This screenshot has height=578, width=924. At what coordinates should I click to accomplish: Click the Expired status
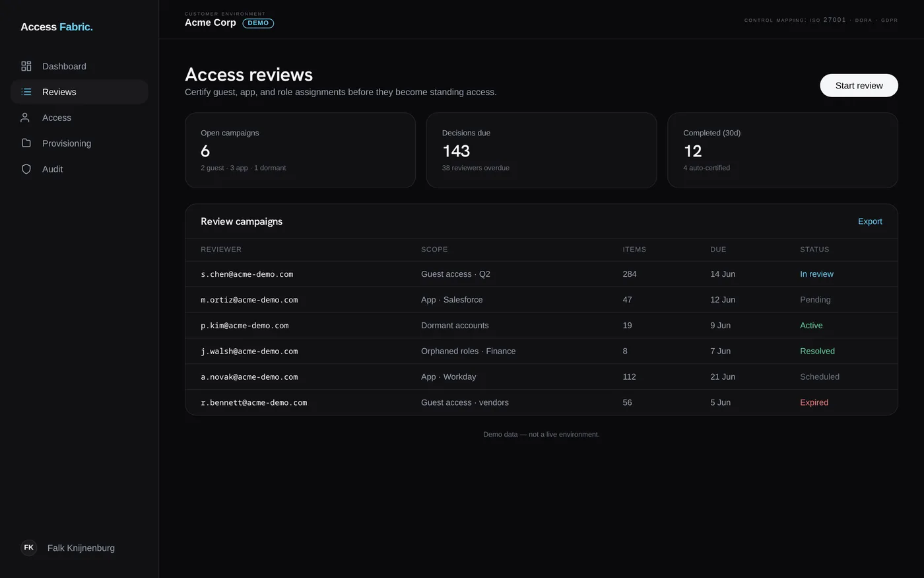(814, 402)
